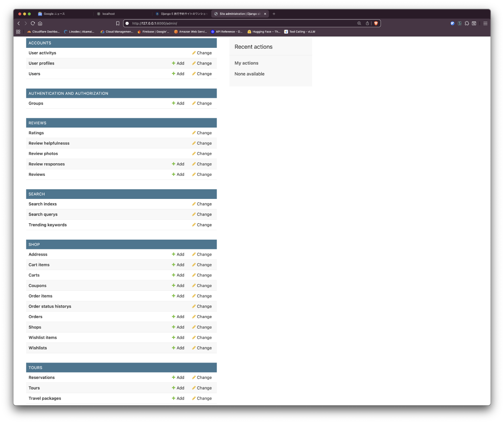Open a new tab with the plus button
The image size is (504, 423).
274,14
